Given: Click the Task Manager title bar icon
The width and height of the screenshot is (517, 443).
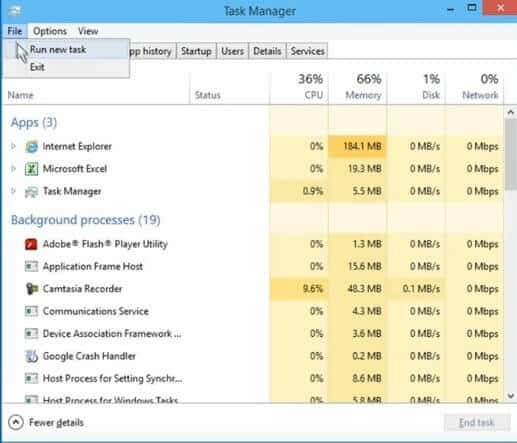Looking at the screenshot, I should click(14, 11).
